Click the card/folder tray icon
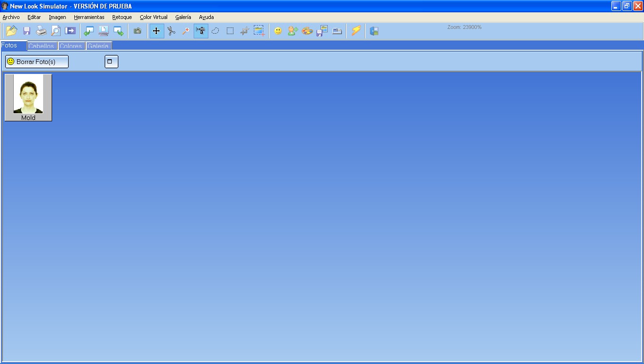Image resolution: width=644 pixels, height=364 pixels. [x=337, y=31]
